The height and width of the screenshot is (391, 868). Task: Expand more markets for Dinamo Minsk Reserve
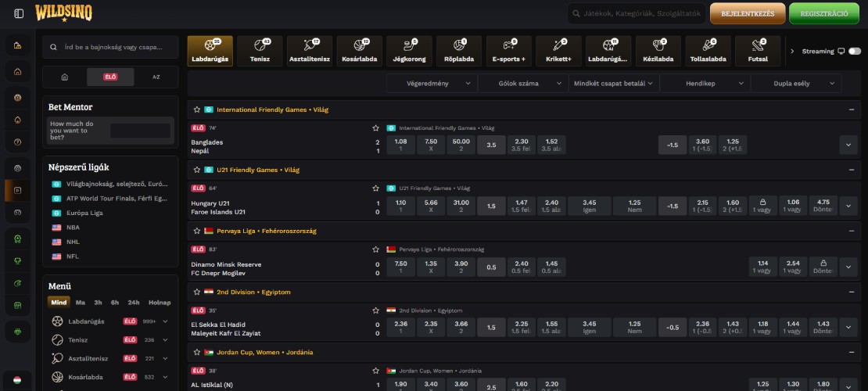point(848,267)
